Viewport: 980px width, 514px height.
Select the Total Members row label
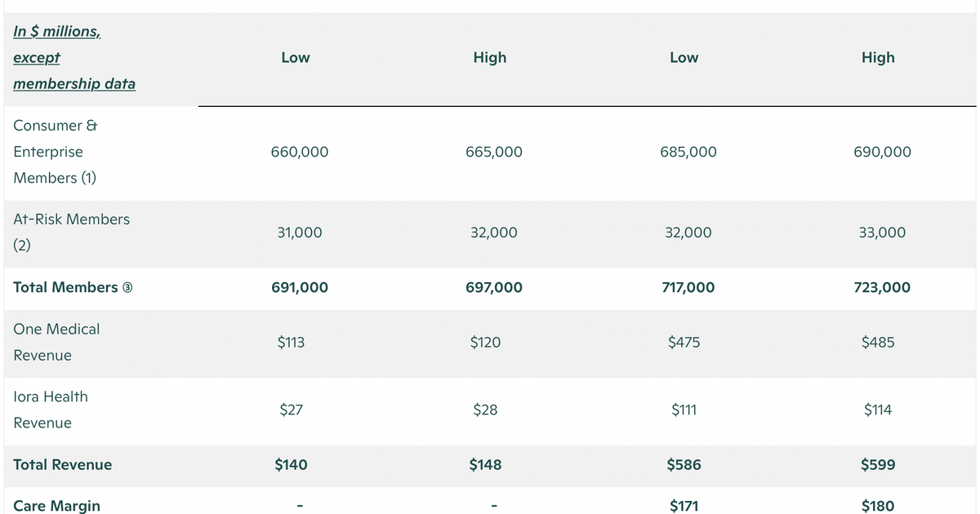(65, 288)
